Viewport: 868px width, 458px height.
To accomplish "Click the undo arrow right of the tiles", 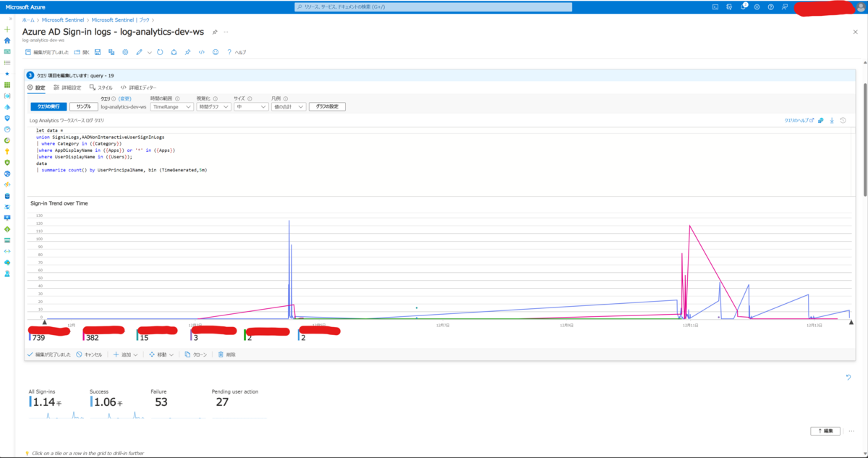I will [848, 377].
